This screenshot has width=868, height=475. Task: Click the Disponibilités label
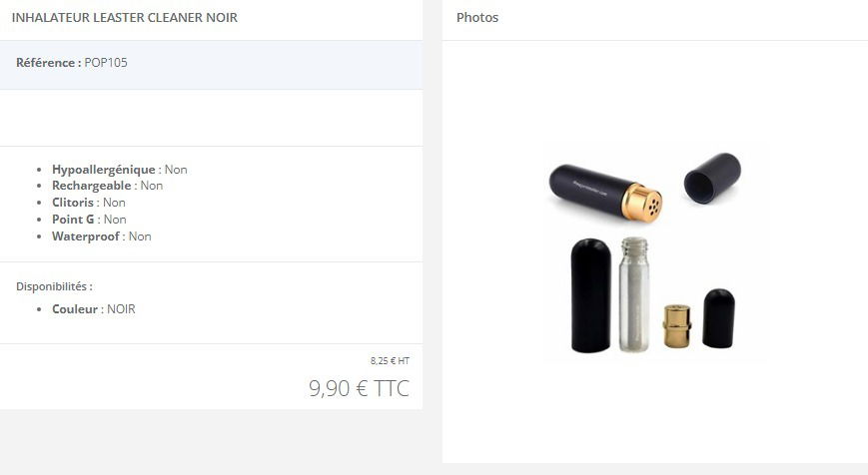[54, 286]
